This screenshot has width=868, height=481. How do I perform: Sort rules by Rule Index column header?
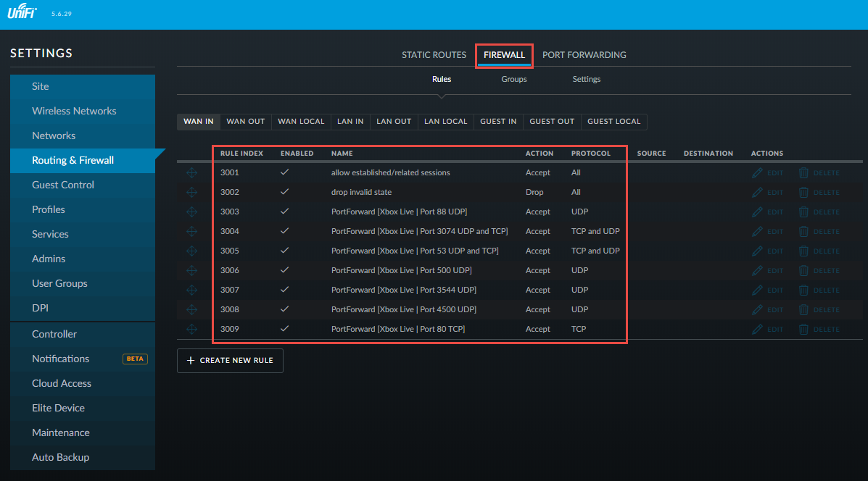click(x=241, y=154)
